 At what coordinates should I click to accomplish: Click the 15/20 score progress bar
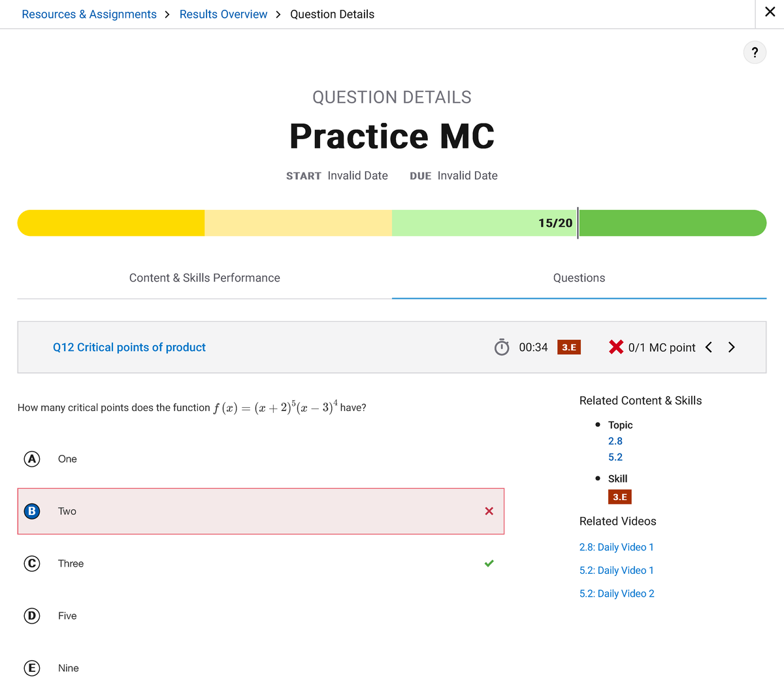[392, 223]
